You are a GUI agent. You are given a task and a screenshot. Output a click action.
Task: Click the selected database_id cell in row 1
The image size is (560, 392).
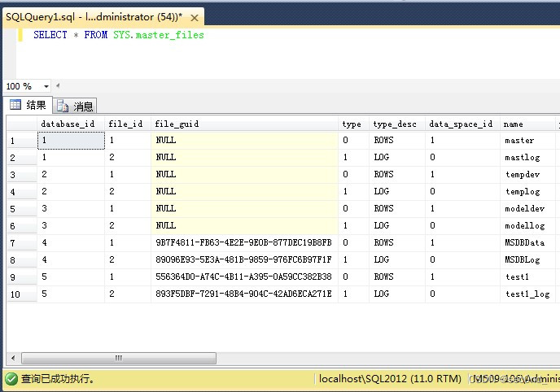(71, 141)
